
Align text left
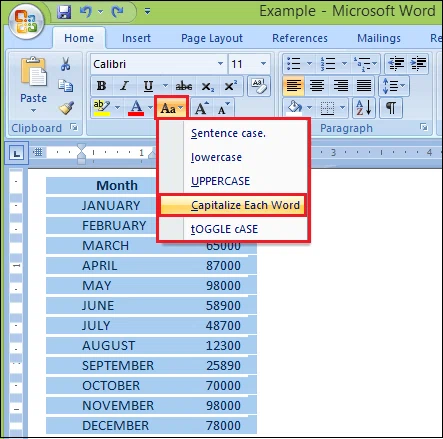[x=293, y=86]
